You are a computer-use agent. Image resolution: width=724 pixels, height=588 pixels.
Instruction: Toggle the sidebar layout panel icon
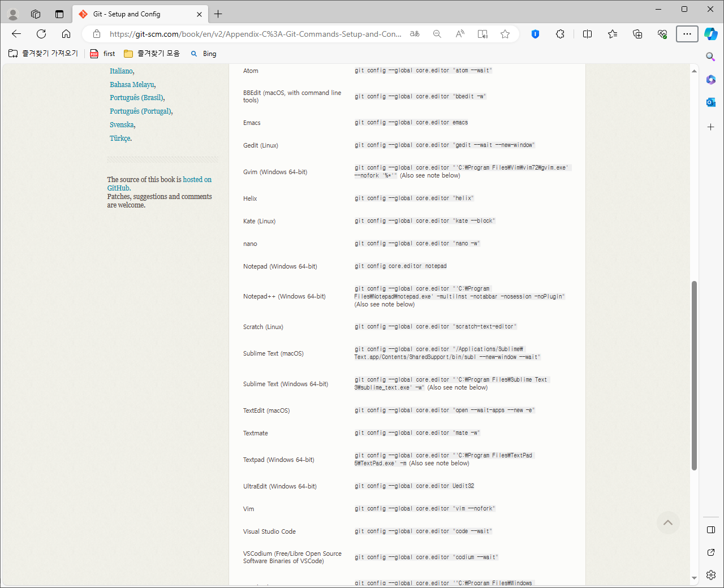pos(711,530)
